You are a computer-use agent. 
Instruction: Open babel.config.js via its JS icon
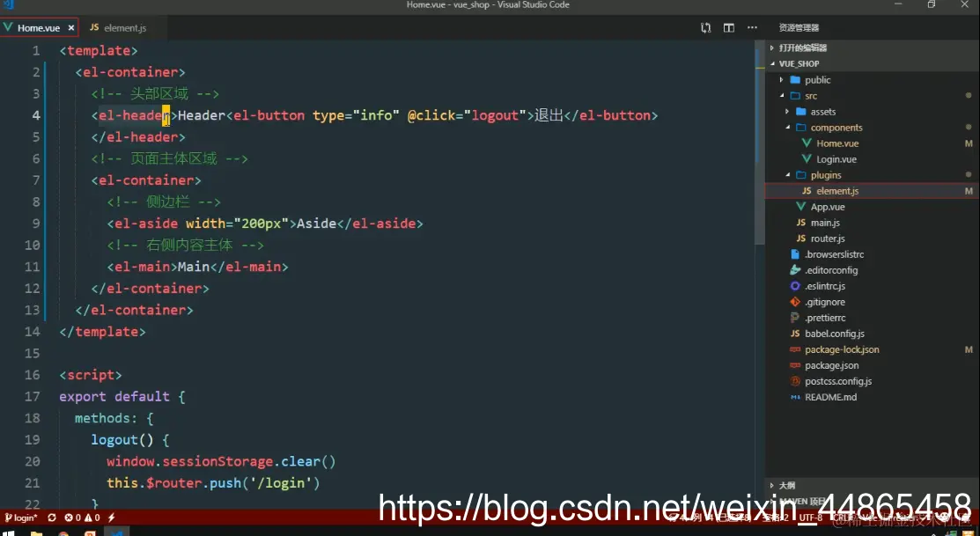pyautogui.click(x=795, y=334)
